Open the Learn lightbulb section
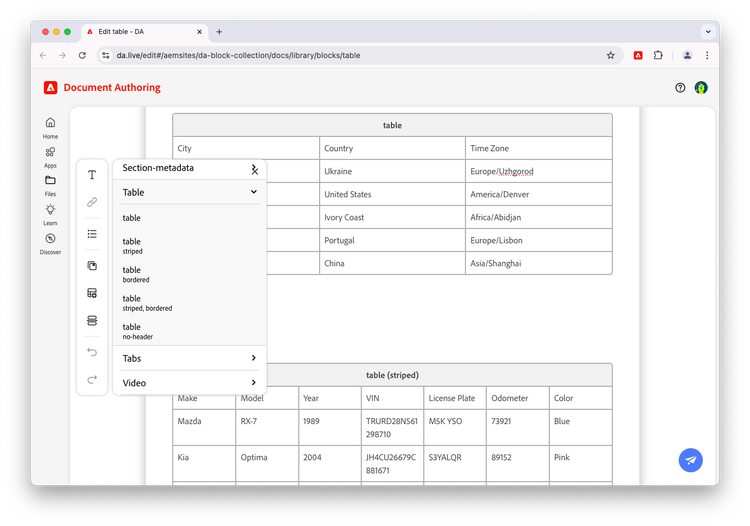This screenshot has width=750, height=526. (50, 215)
